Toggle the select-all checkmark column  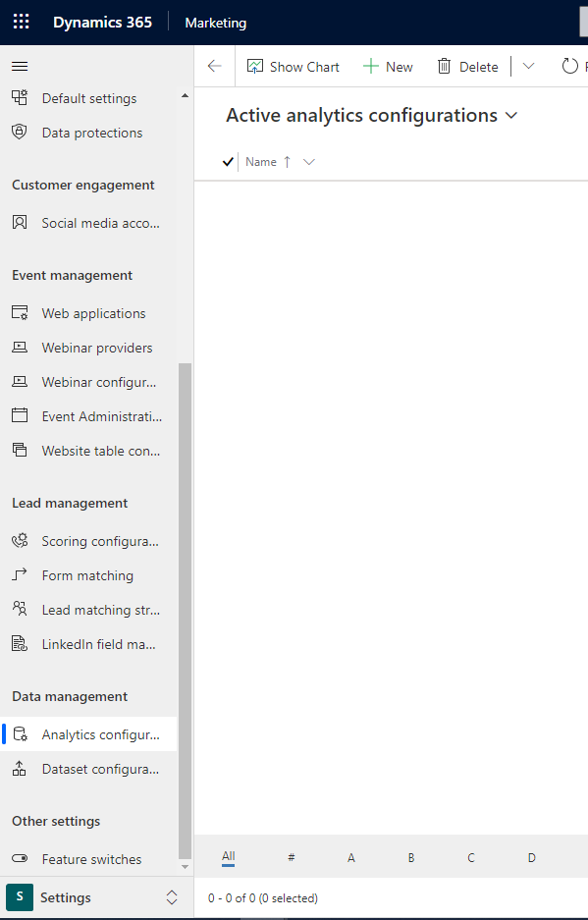point(229,162)
